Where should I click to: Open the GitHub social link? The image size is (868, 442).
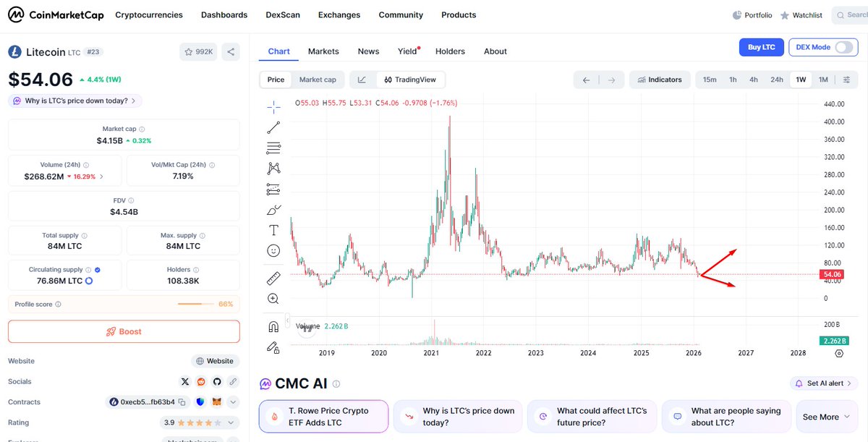217,381
